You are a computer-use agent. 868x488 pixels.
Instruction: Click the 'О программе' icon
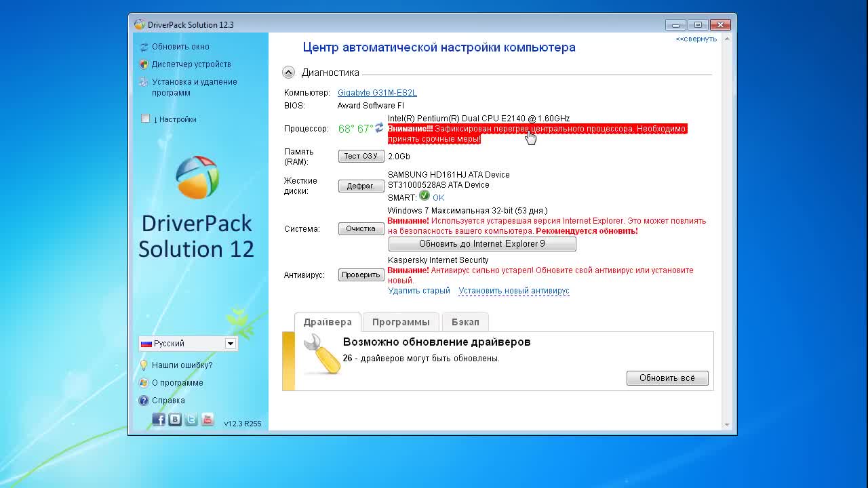click(x=144, y=383)
